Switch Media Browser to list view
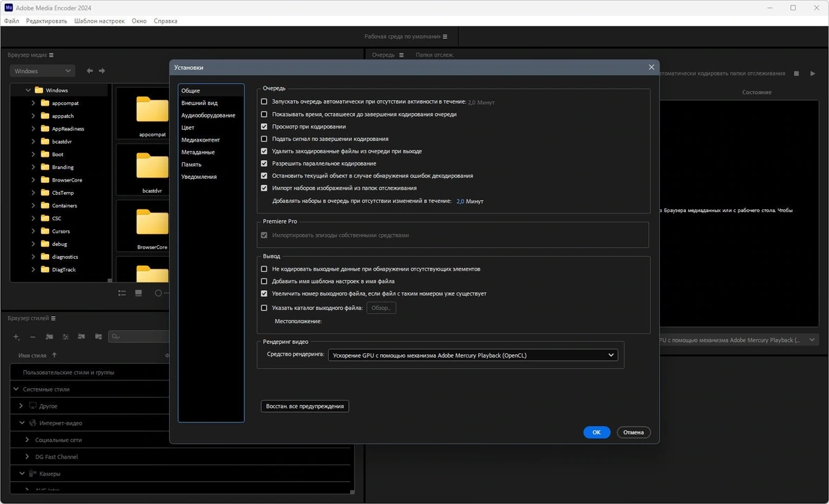The height and width of the screenshot is (504, 829). click(x=122, y=293)
